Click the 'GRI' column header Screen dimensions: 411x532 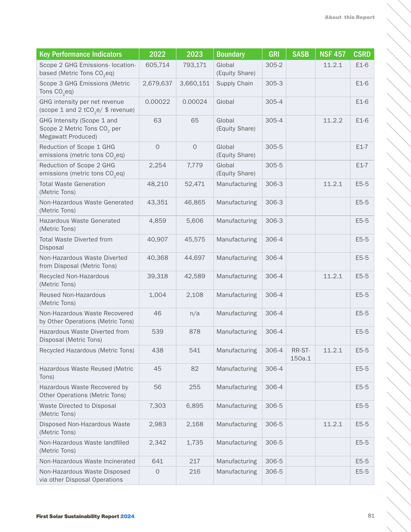point(274,54)
